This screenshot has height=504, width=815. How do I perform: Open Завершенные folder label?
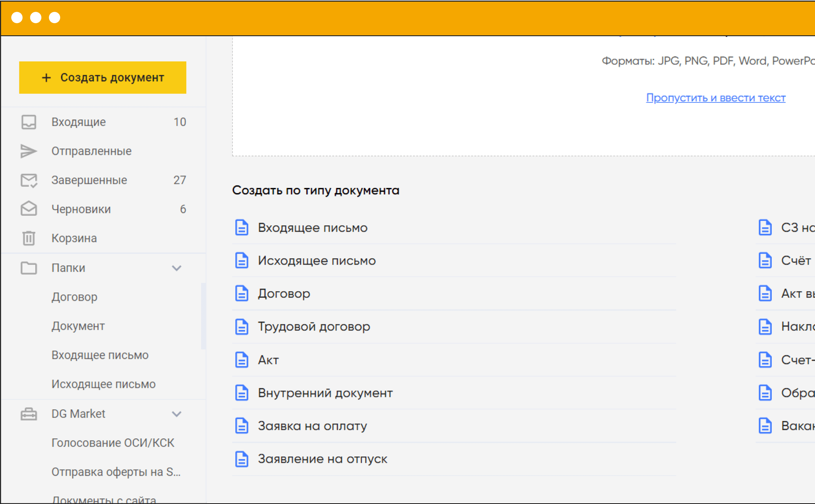(x=89, y=180)
